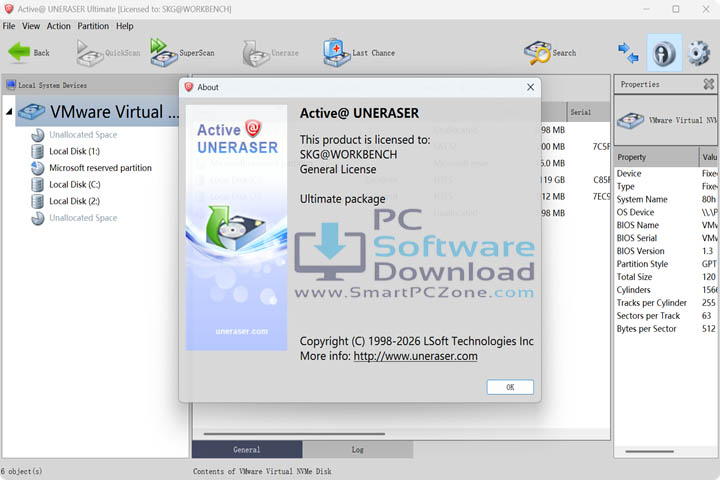Switch to the Log tab
720x480 pixels.
(x=358, y=450)
